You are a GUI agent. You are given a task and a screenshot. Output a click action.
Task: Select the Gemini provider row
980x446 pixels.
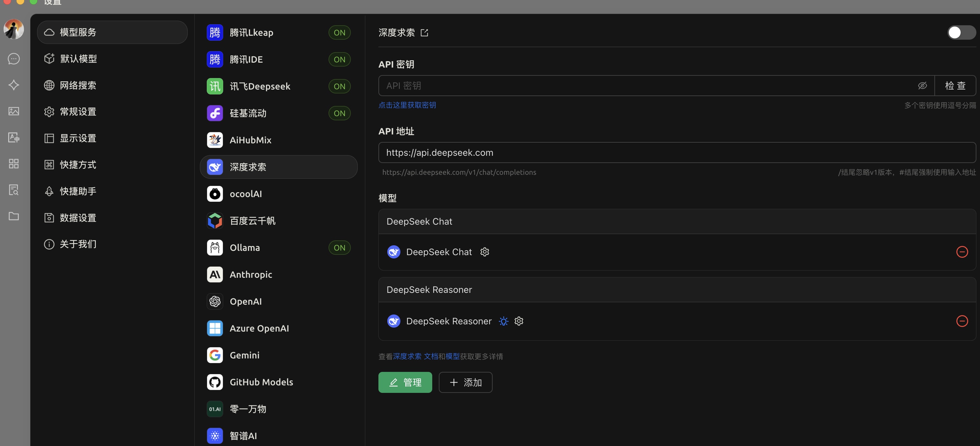pos(279,355)
